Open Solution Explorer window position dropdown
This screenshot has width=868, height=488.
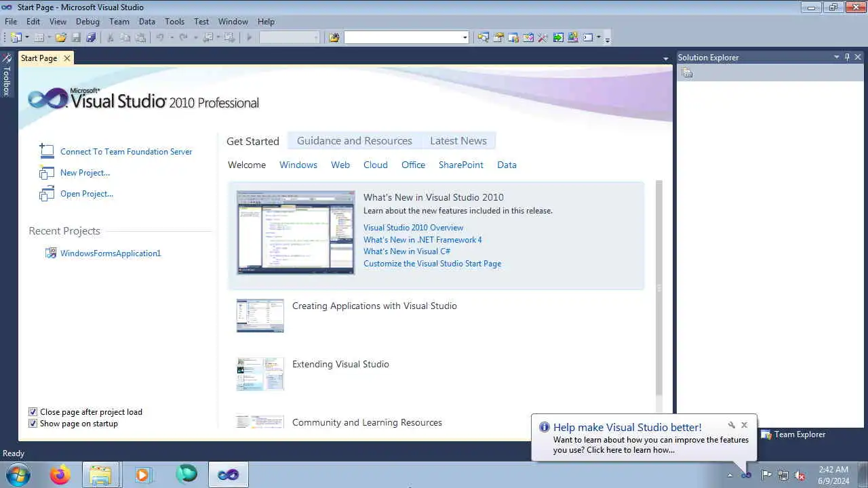point(837,58)
